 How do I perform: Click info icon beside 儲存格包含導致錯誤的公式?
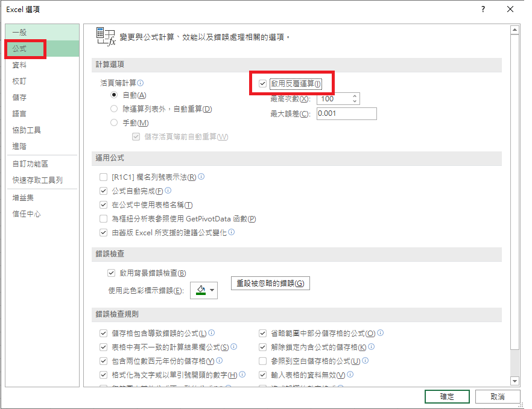click(x=211, y=333)
